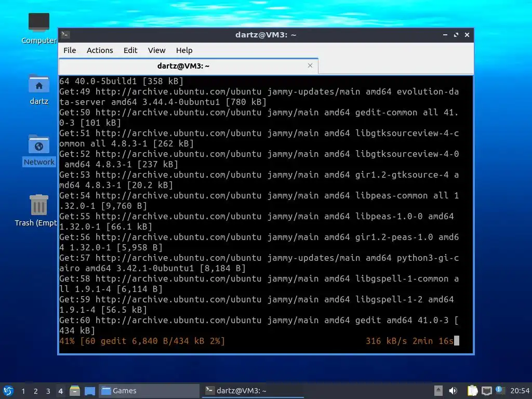Switch to the Games taskbar window
The image size is (532, 399).
coord(149,391)
